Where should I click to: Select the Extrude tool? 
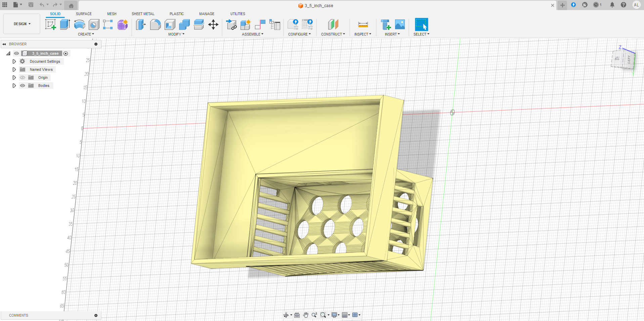65,24
